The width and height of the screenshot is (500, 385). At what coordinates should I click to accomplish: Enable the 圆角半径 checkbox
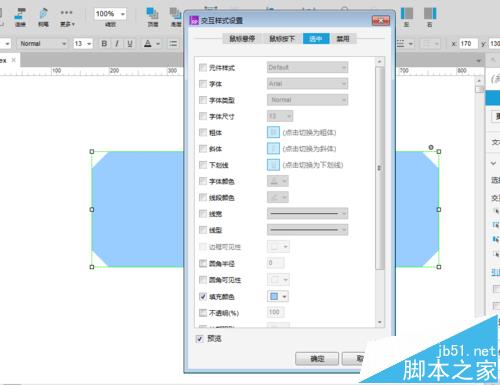203,263
